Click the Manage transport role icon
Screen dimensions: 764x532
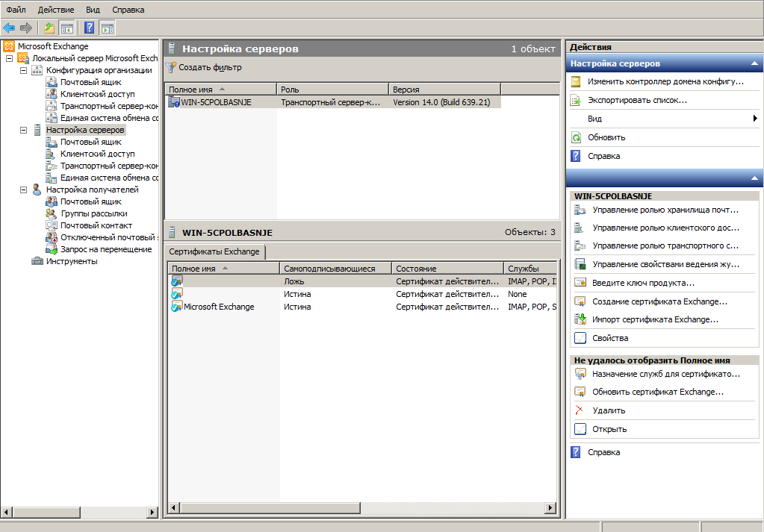[580, 245]
